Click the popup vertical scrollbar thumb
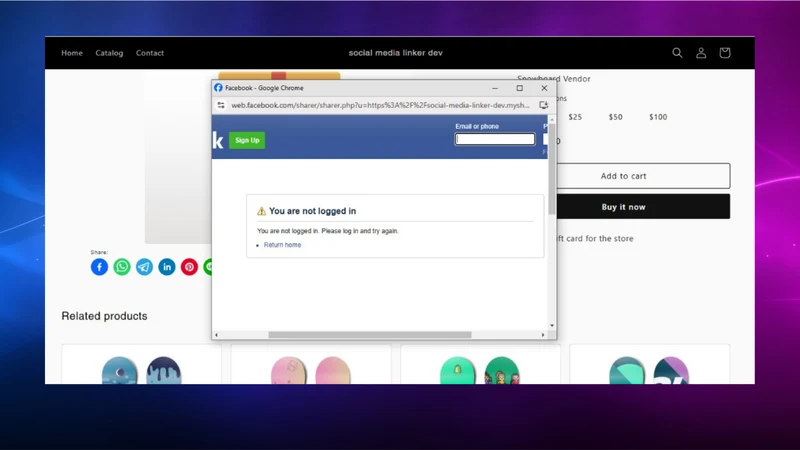The height and width of the screenshot is (450, 800). point(552,169)
